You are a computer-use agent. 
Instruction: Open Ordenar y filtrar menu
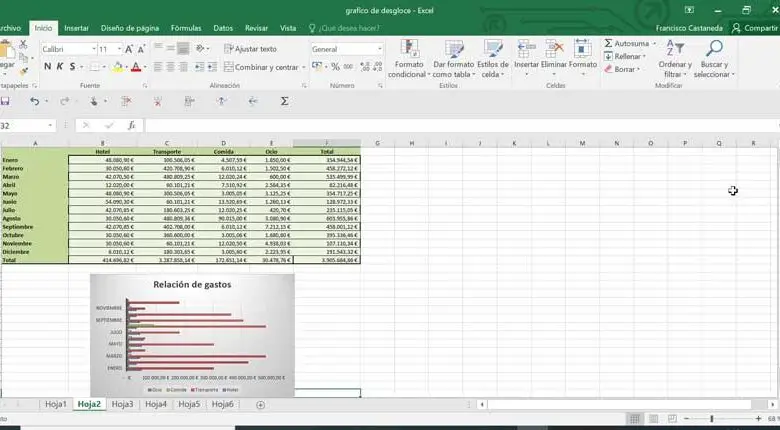pos(675,58)
